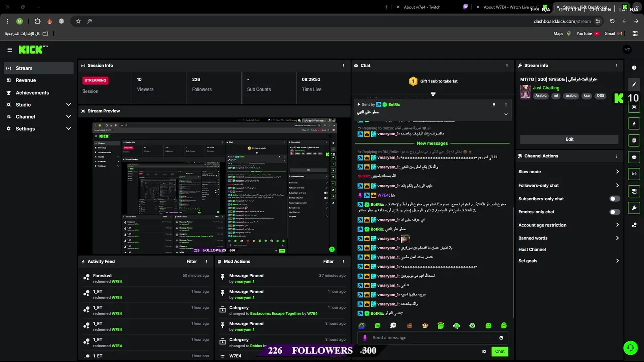Click the chat bubble icon in right toolbar
Screen dimensions: 644x362
634,157
